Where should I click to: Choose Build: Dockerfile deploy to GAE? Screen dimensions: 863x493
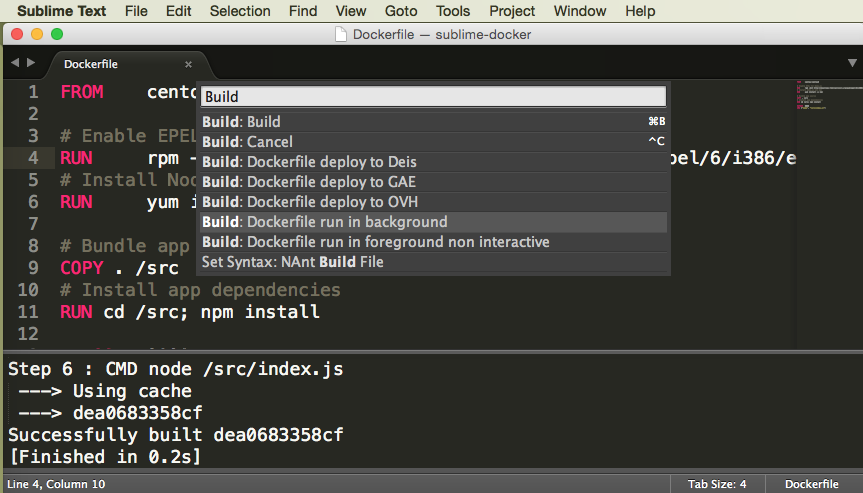[433, 182]
